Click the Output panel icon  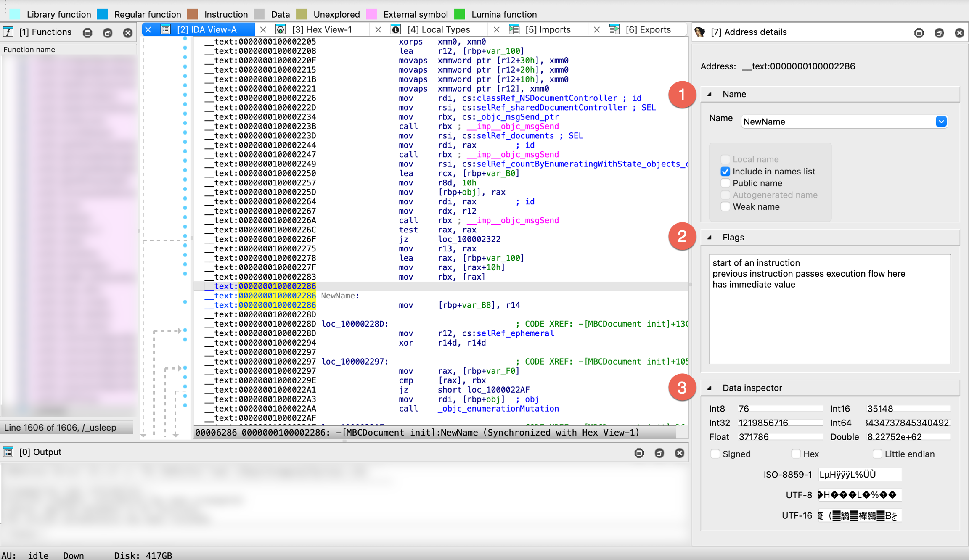pos(8,452)
